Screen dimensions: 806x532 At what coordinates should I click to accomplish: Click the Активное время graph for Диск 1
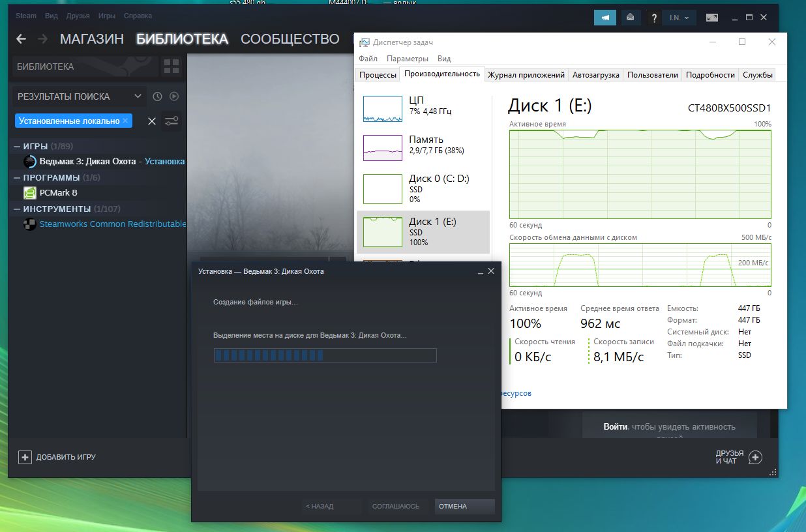click(640, 175)
